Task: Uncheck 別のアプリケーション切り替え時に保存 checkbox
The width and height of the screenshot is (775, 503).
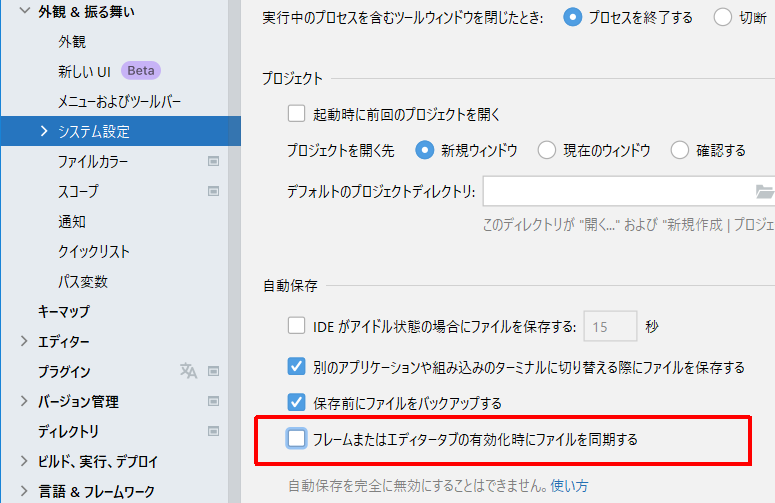Action: (296, 367)
